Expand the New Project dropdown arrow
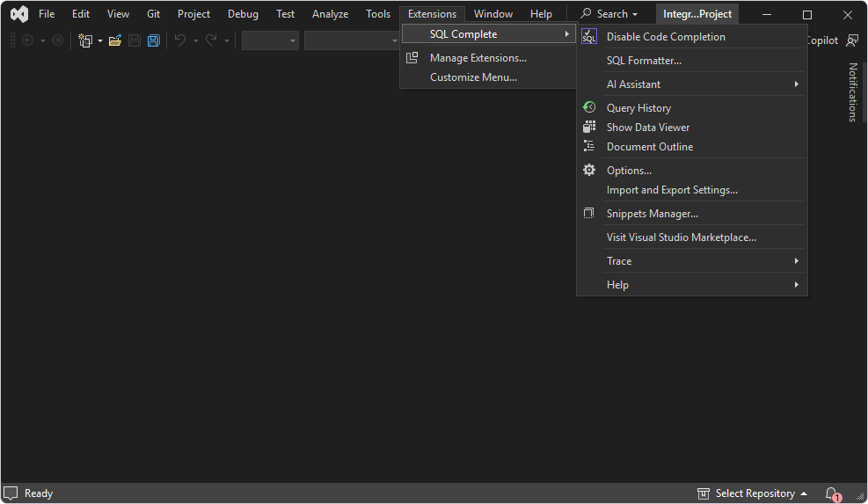868x504 pixels. point(100,40)
